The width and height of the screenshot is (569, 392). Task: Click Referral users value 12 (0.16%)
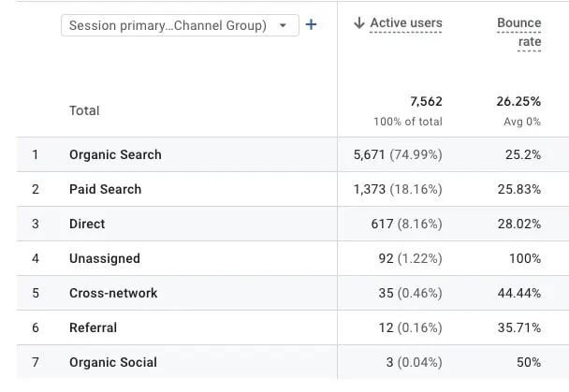click(x=411, y=327)
